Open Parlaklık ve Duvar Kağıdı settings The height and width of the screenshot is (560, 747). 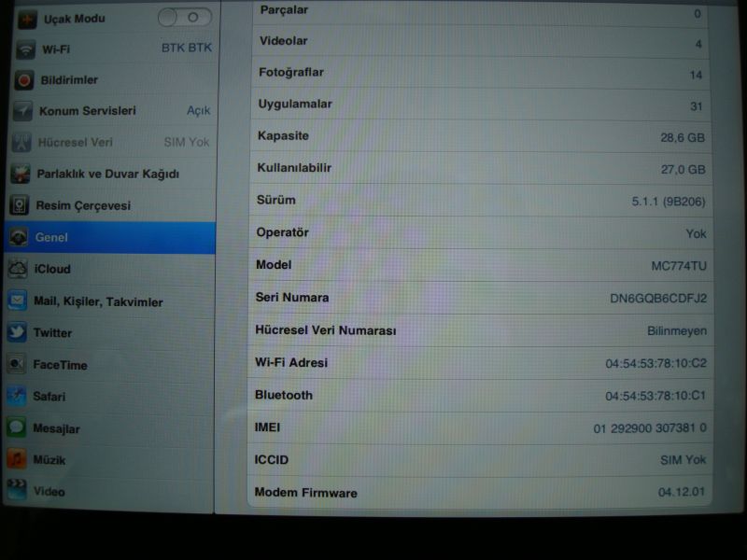click(x=111, y=174)
